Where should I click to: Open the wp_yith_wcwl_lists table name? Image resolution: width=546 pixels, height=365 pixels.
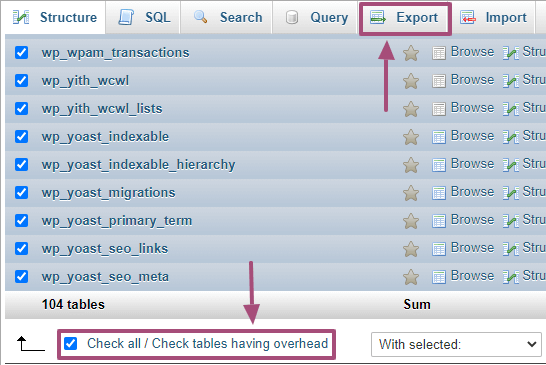[102, 109]
